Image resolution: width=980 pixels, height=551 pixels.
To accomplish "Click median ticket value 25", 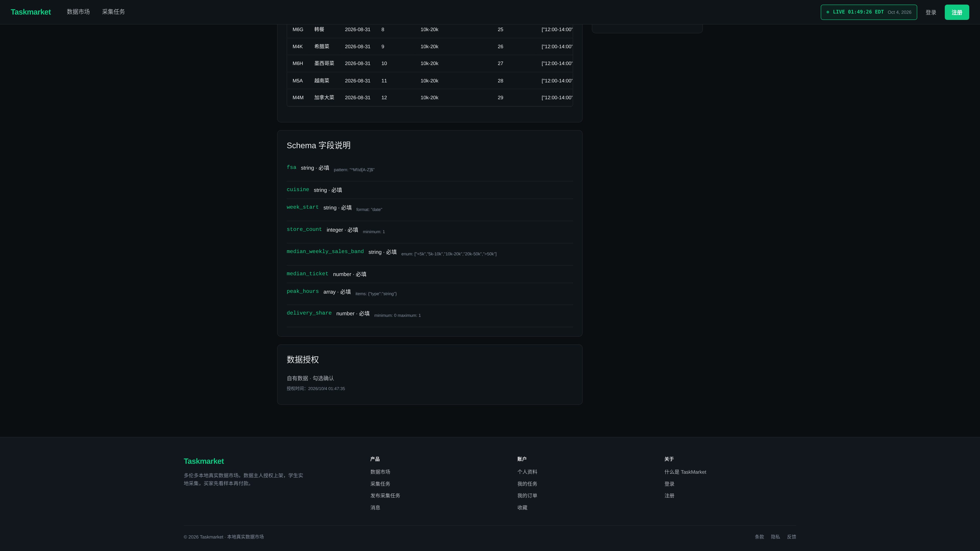I will click(500, 29).
